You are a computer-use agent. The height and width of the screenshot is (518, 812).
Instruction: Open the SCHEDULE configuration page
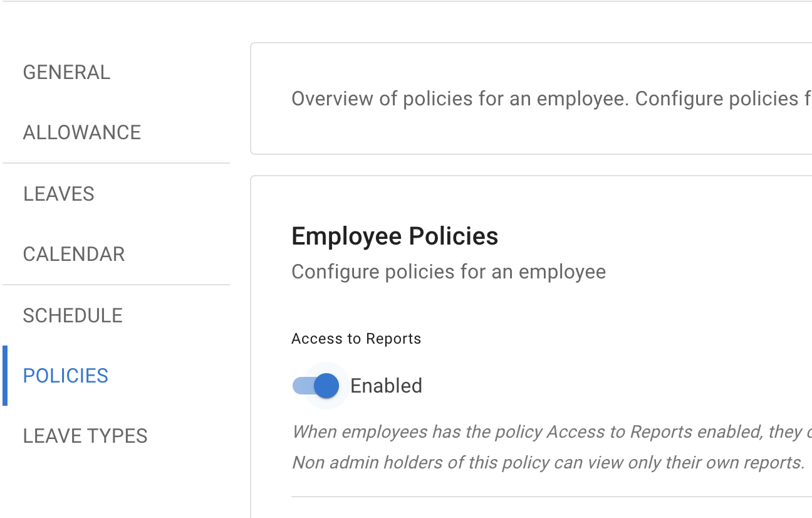click(73, 315)
